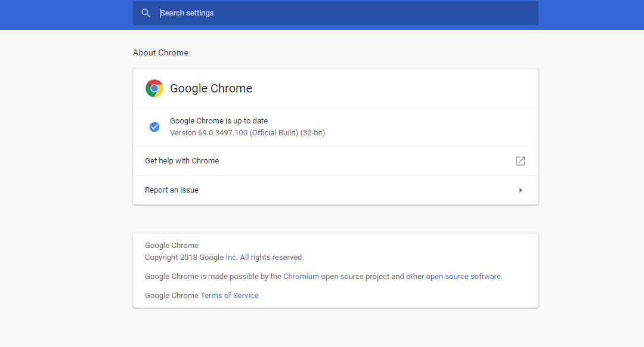
Task: Click 'Google Chrome' text before Terms of Service
Action: [x=172, y=296]
